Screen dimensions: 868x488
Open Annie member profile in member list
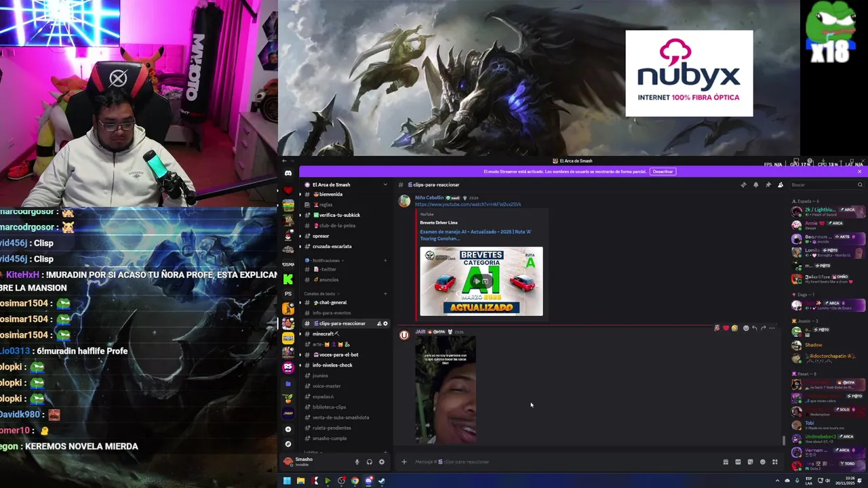click(x=827, y=224)
